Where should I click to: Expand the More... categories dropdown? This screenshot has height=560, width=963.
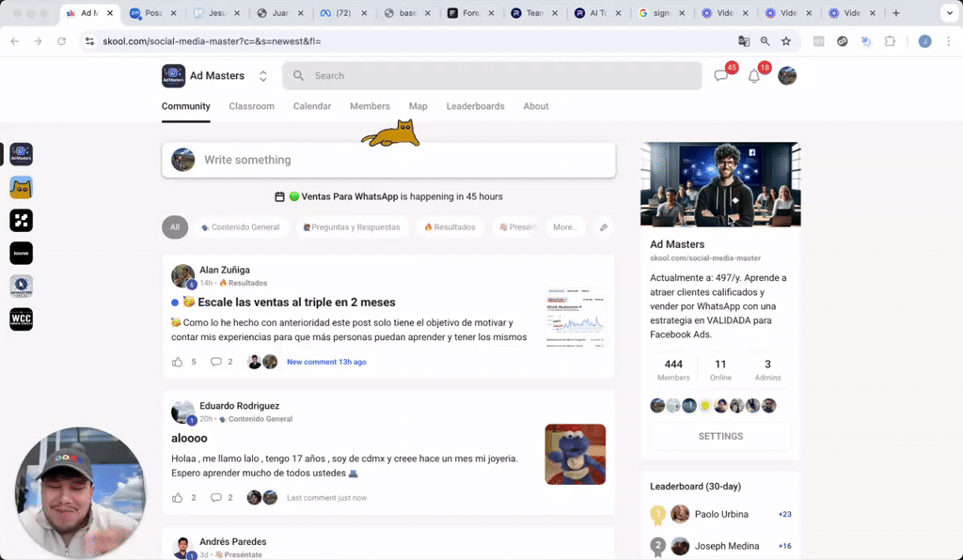pyautogui.click(x=565, y=227)
